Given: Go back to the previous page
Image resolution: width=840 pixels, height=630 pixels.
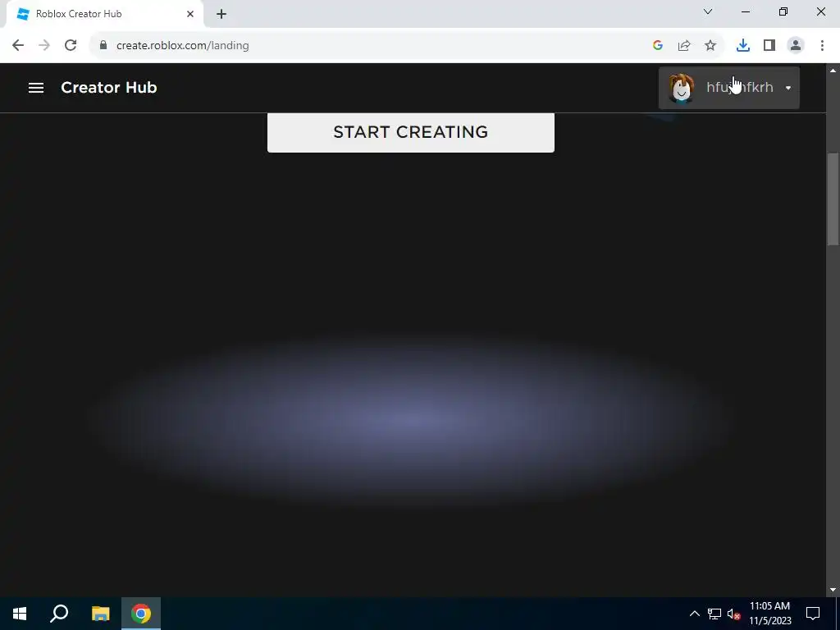Looking at the screenshot, I should (18, 46).
